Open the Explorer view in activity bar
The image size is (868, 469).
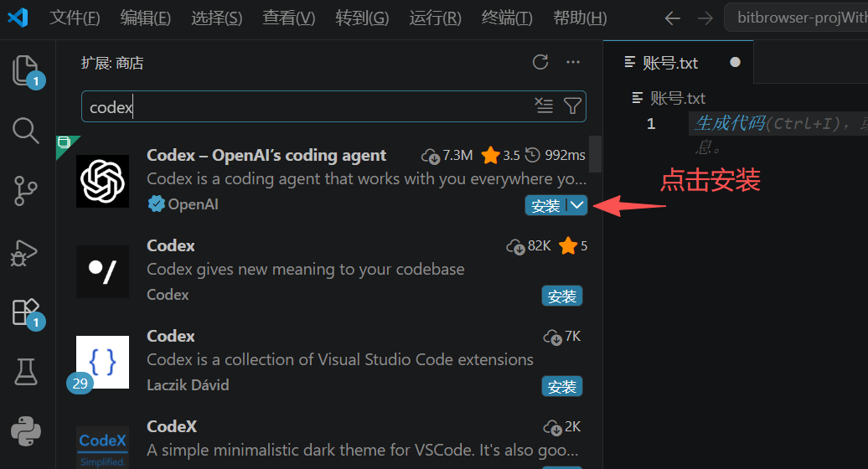[26, 71]
